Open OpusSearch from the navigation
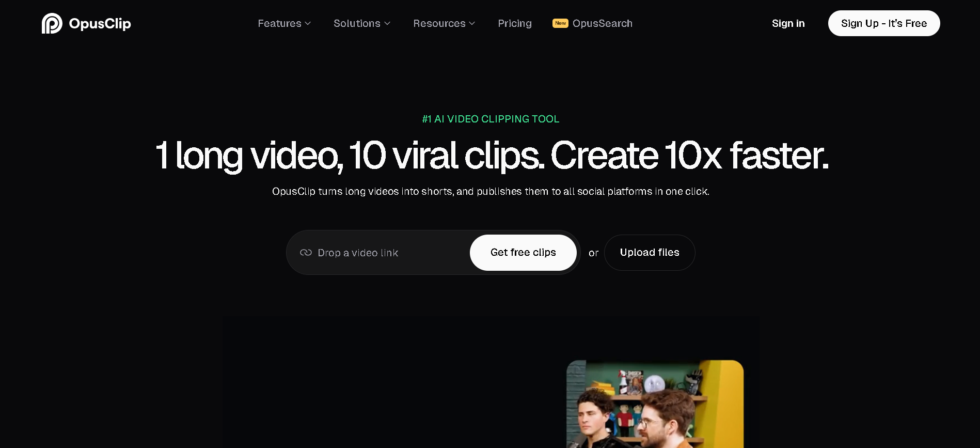980x448 pixels. point(603,23)
